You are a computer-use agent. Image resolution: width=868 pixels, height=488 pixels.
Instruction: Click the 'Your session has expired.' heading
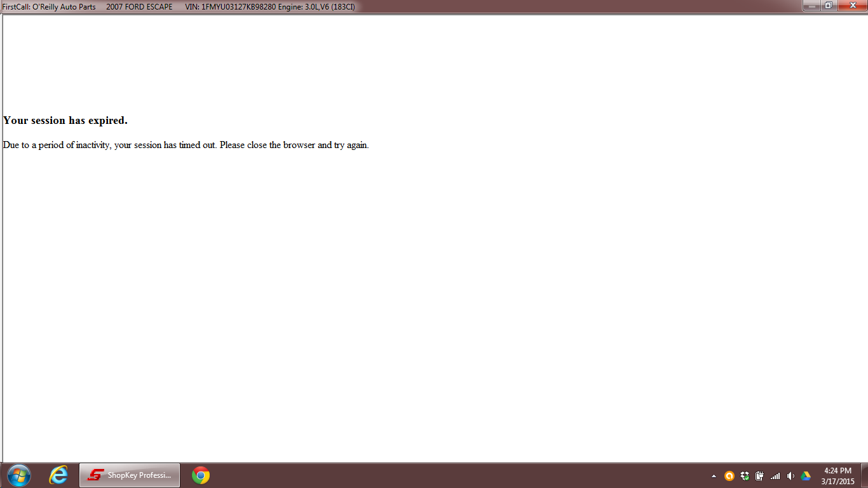(x=65, y=121)
